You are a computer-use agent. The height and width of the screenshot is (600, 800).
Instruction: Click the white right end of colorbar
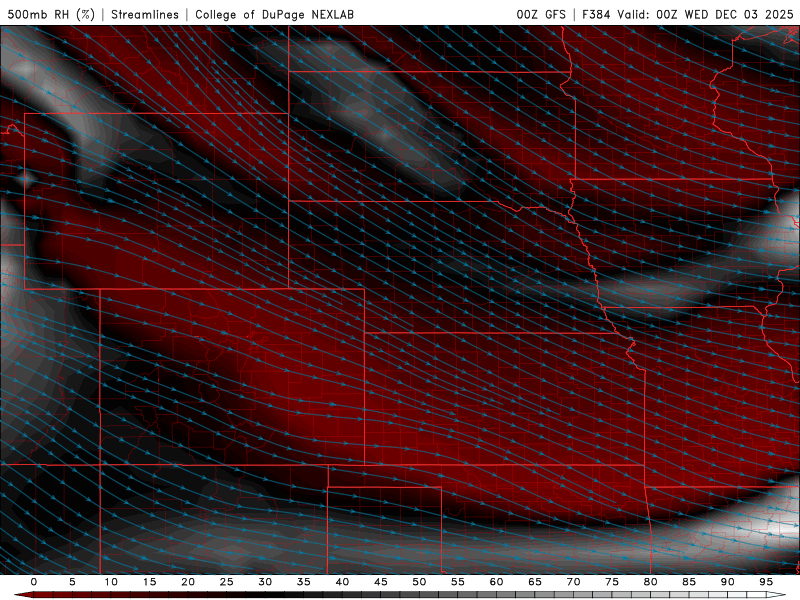pyautogui.click(x=777, y=595)
